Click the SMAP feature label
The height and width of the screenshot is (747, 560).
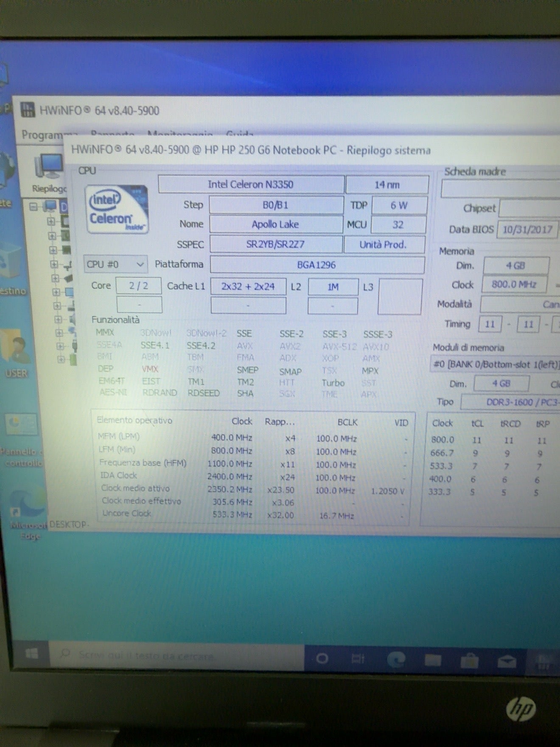click(x=290, y=371)
